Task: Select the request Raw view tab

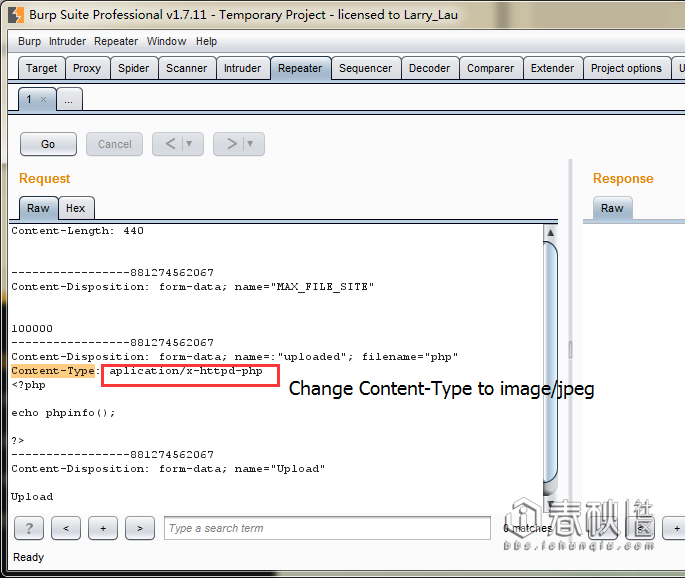Action: coord(38,208)
